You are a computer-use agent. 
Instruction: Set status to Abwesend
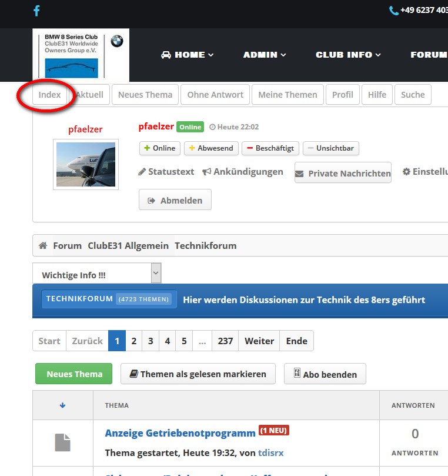click(211, 148)
